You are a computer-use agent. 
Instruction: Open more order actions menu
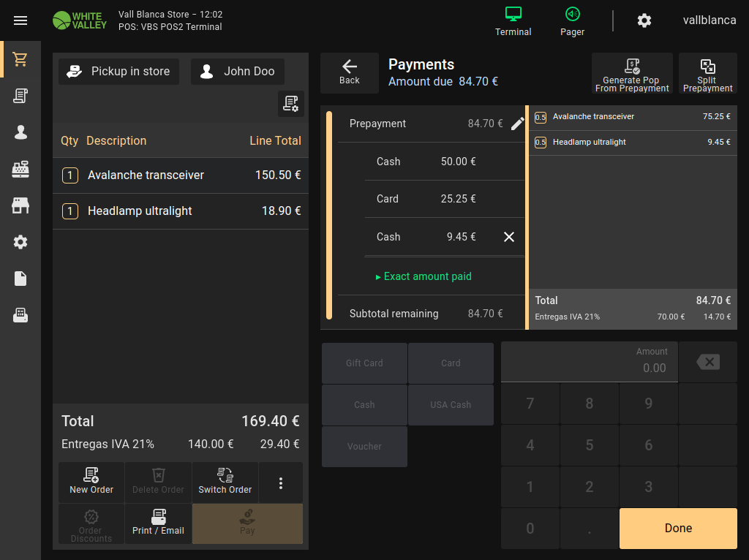(x=281, y=483)
